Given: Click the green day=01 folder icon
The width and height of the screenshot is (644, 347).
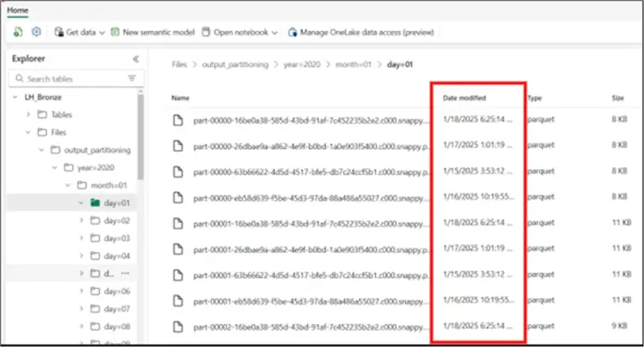Looking at the screenshot, I should coord(95,203).
